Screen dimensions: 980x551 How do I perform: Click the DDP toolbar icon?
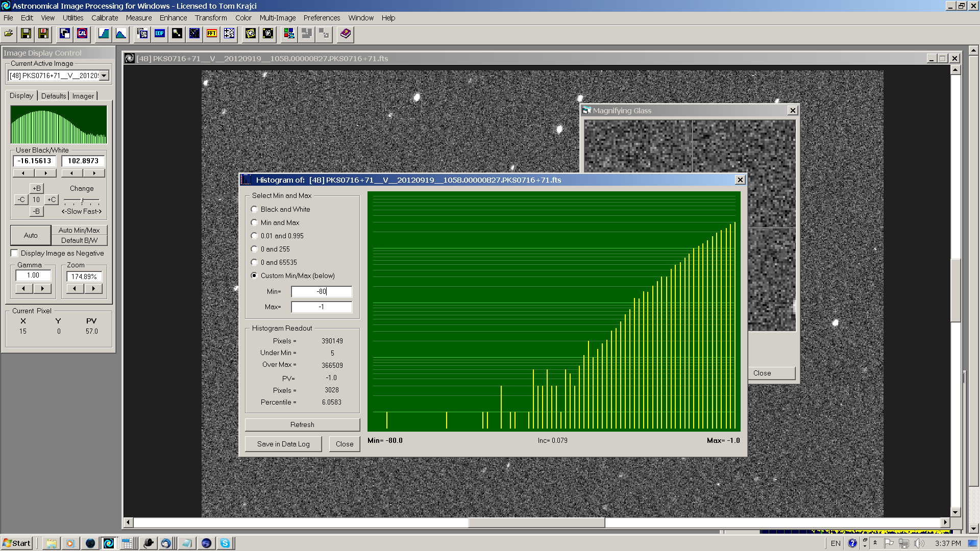click(160, 34)
